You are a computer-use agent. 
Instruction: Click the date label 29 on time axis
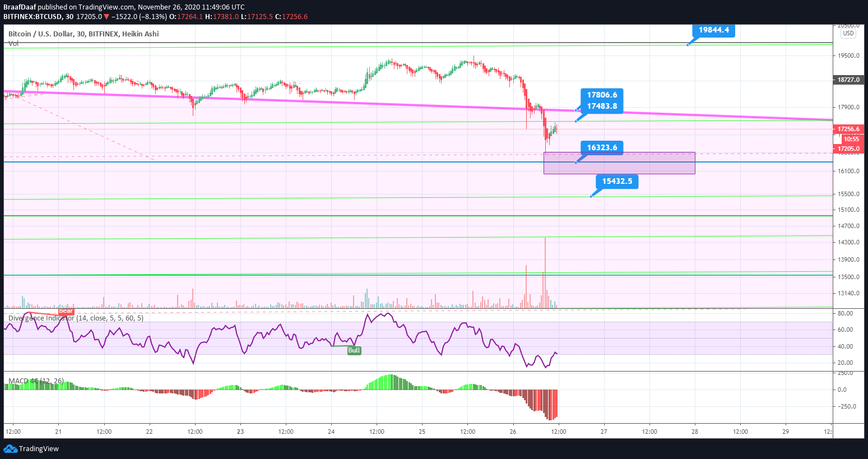click(x=786, y=432)
